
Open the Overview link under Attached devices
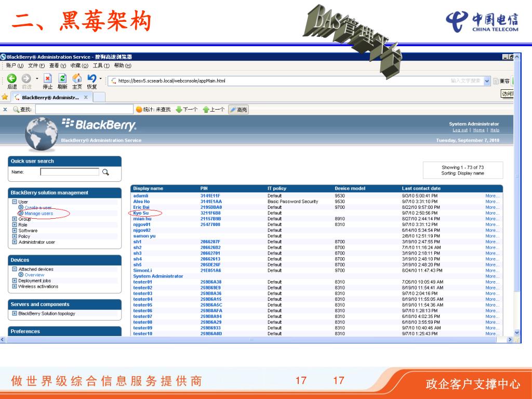coord(34,275)
